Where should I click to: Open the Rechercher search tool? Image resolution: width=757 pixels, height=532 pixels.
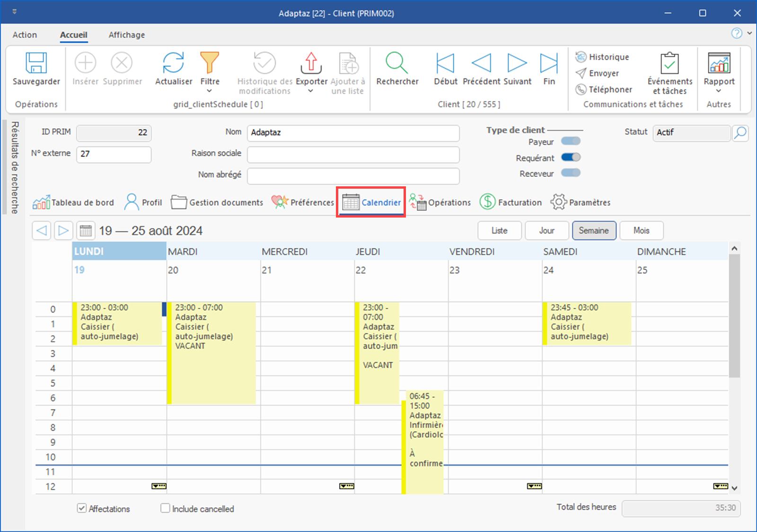coord(397,63)
